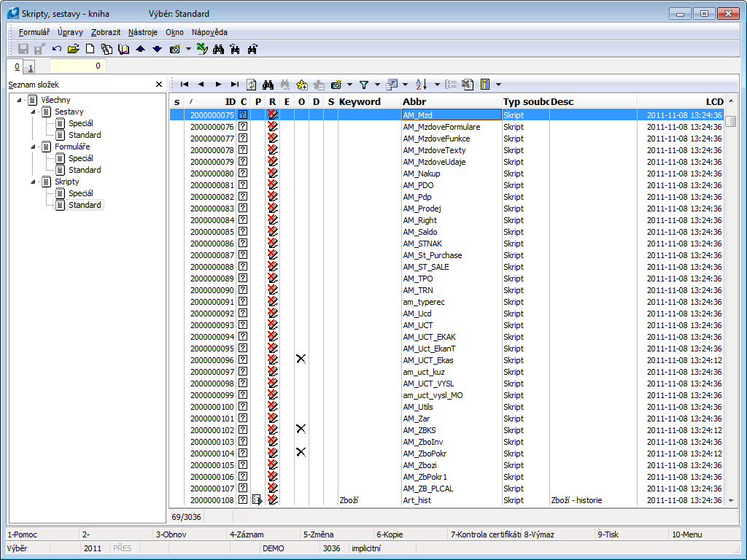Image resolution: width=747 pixels, height=560 pixels.
Task: Click the funnel filter icon
Action: pyautogui.click(x=363, y=85)
